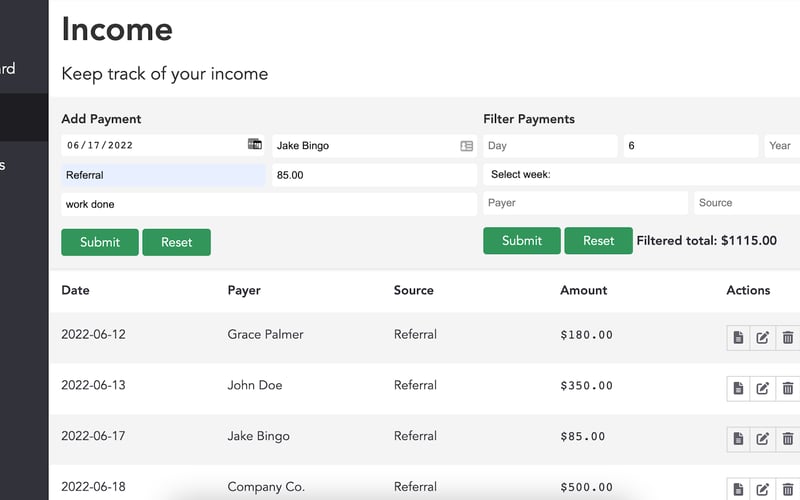
Task: Click the Filter Payments heading
Action: (529, 119)
